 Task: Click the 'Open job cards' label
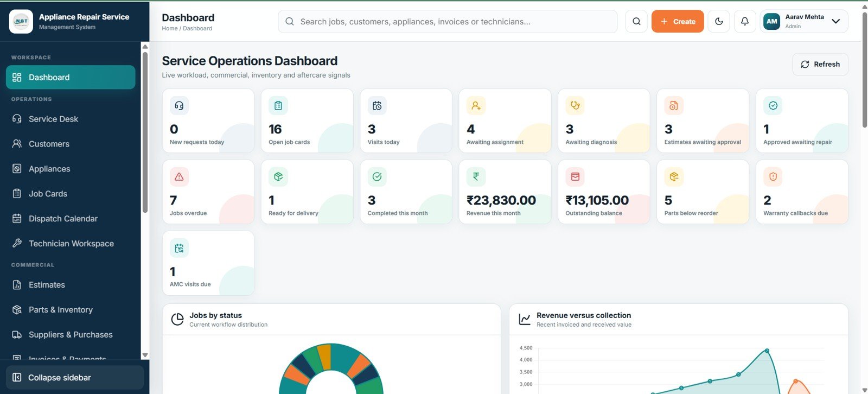tap(289, 142)
